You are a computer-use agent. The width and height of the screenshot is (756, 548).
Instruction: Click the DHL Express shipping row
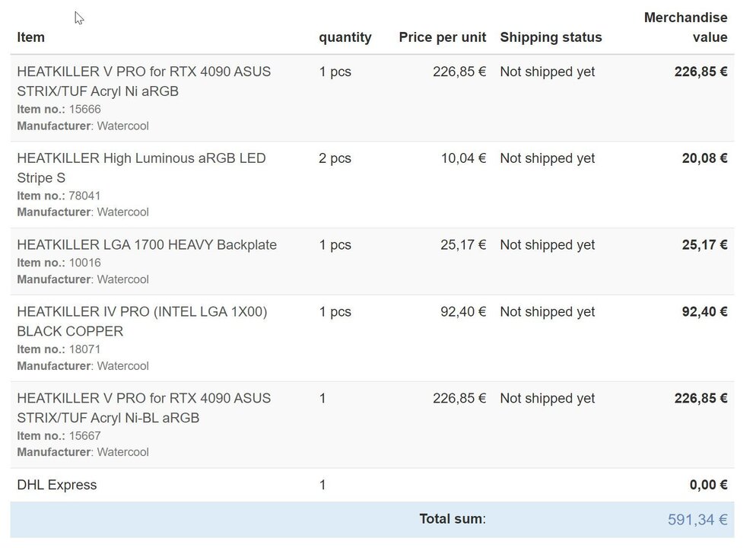pos(57,485)
